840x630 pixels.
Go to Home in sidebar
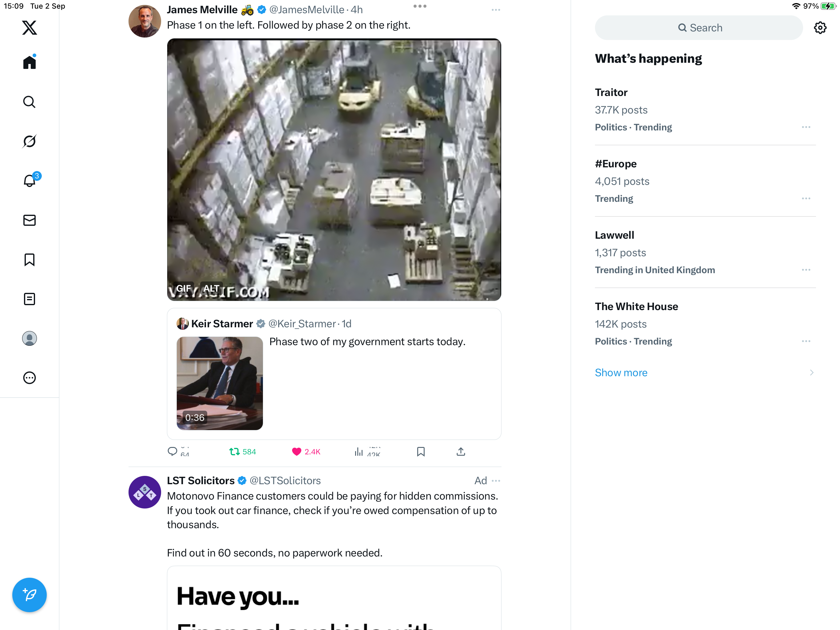click(29, 62)
